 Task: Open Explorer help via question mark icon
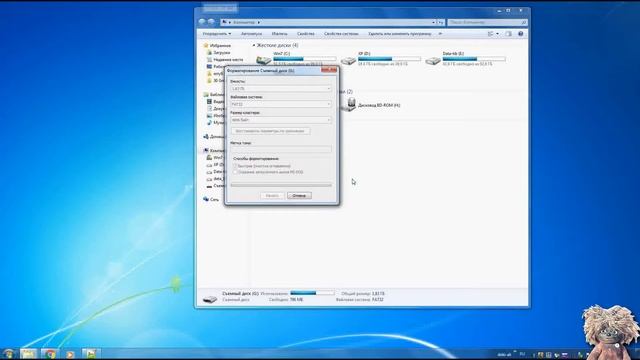coord(520,34)
